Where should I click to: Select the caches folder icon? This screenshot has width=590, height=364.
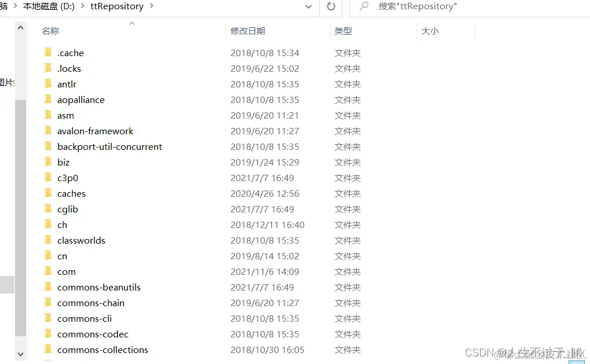[48, 193]
